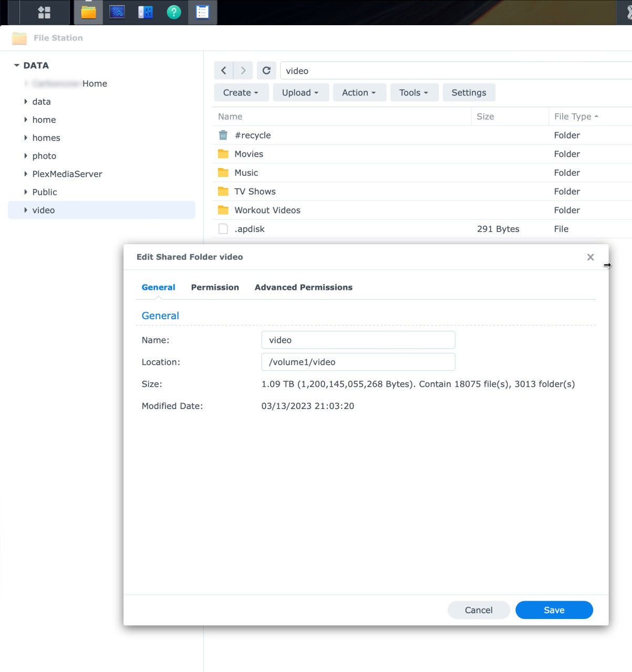Open the DSM main menu
Screen dimensions: 632x672
tap(44, 12)
